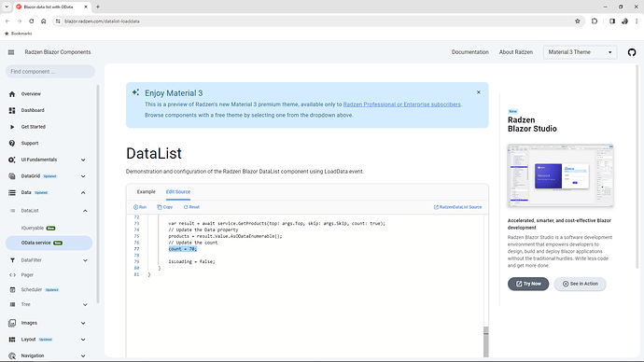
Task: Open the browser extensions puzzle icon
Action: click(595, 21)
